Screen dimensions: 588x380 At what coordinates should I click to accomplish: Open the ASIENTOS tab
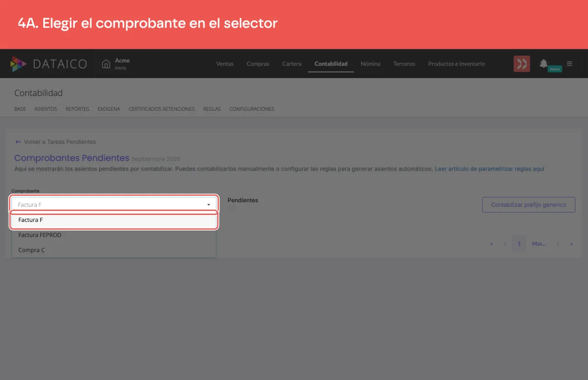[45, 109]
